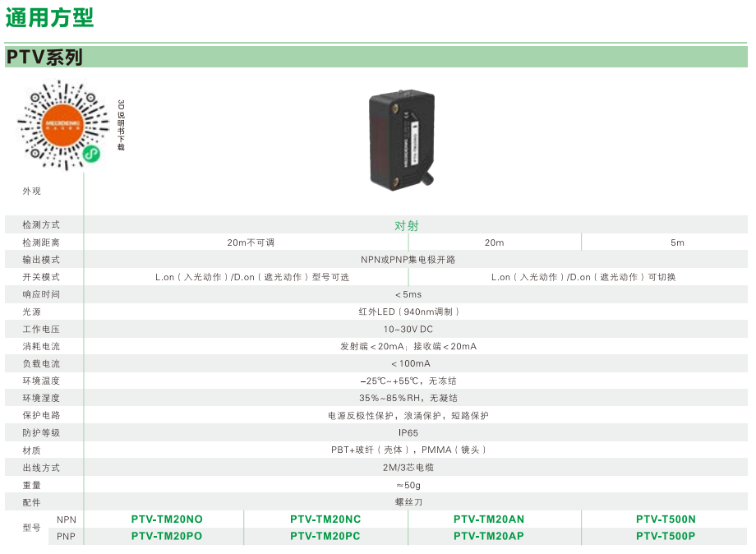This screenshot has height=554, width=756.
Task: Select the PTV系列 section header
Action: 45,58
